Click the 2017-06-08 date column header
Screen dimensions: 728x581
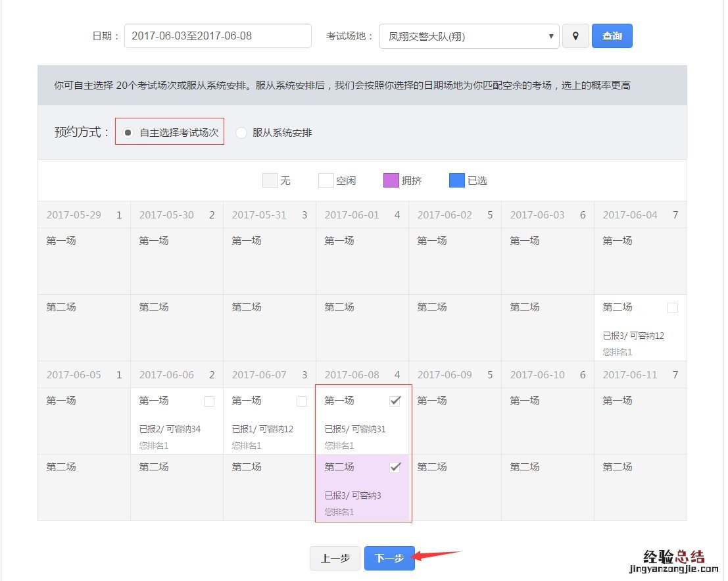pyautogui.click(x=362, y=375)
